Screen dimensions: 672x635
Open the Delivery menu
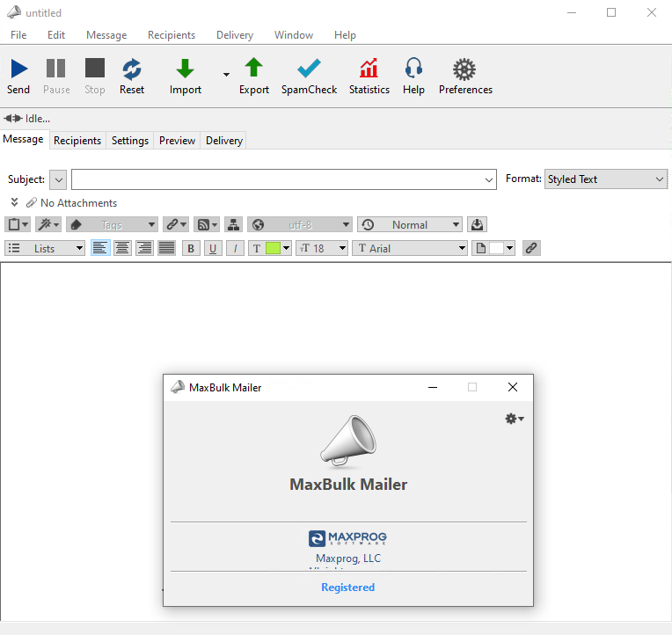coord(235,35)
